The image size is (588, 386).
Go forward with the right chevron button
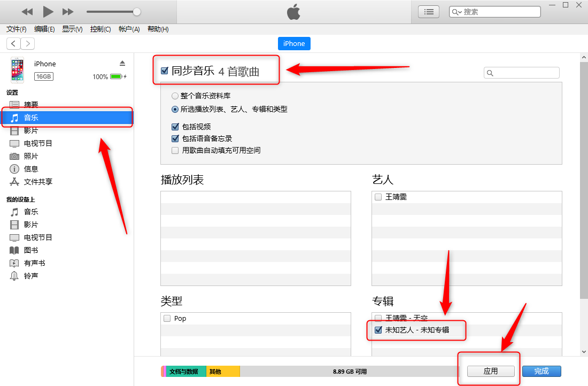(x=28, y=43)
